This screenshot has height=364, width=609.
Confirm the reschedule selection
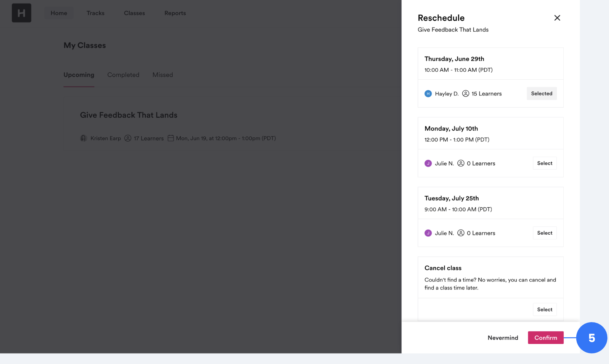tap(545, 338)
